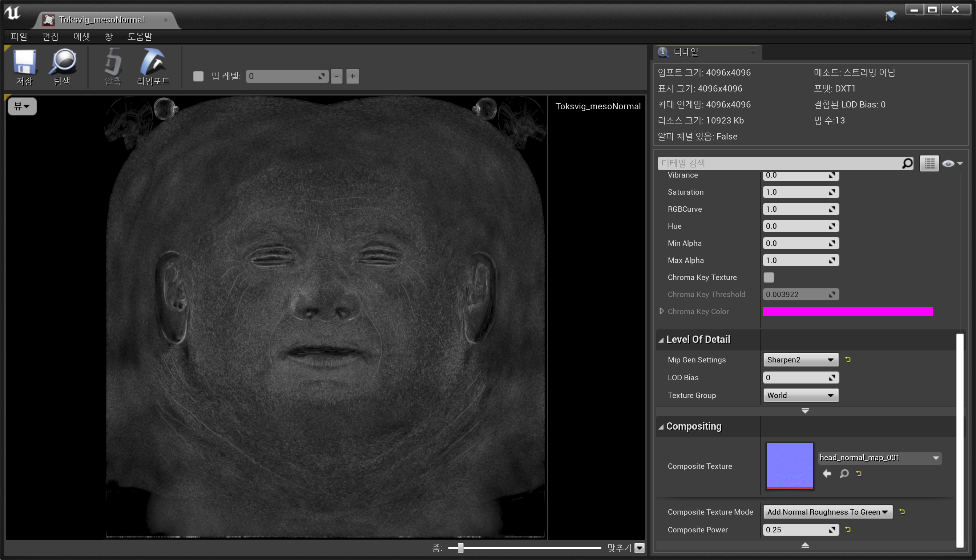The width and height of the screenshot is (976, 560).
Task: Open the head_normal_map_001 asset dropdown
Action: (879, 458)
